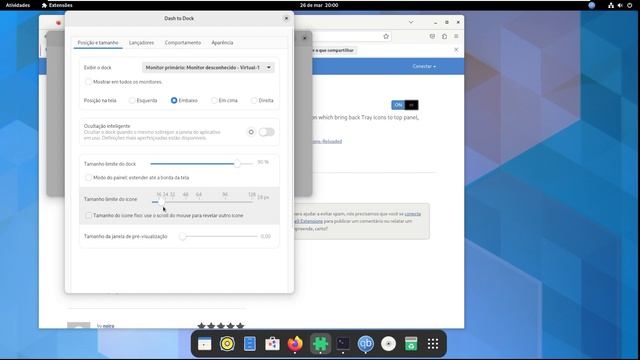Show all applications grid in dock
This screenshot has width=640, height=360.
pyautogui.click(x=433, y=344)
